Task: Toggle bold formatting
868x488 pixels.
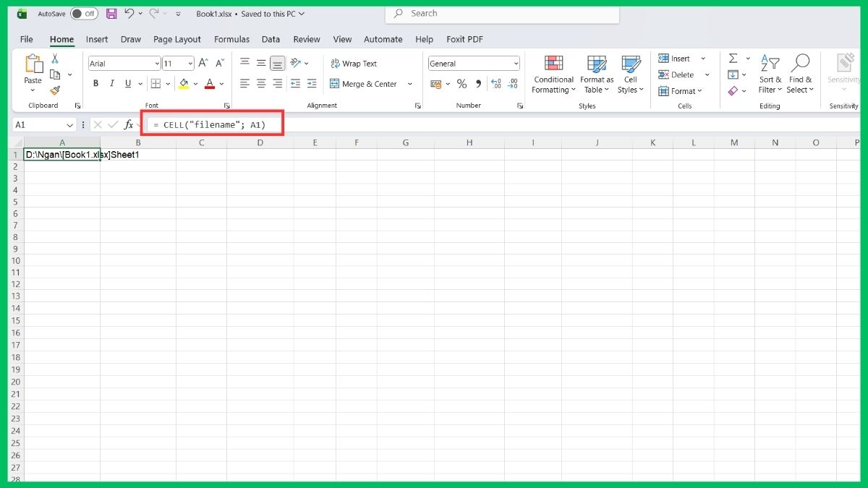Action: (95, 83)
